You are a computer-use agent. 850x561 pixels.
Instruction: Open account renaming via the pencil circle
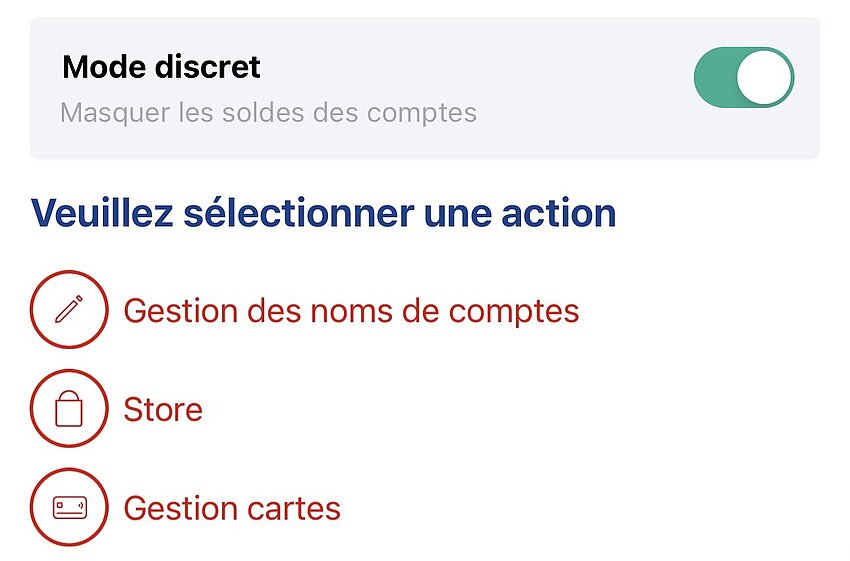[69, 309]
